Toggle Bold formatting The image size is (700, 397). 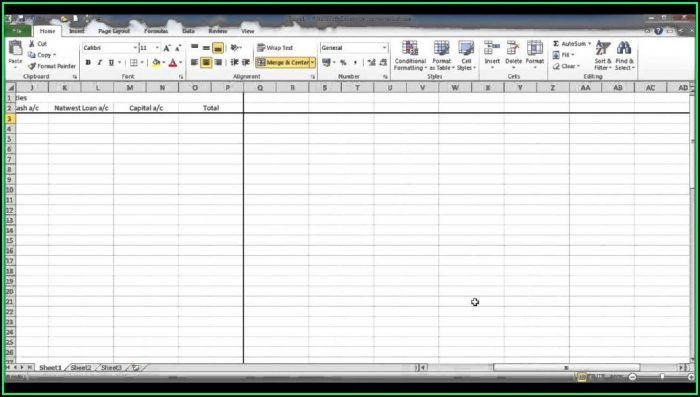(x=88, y=63)
